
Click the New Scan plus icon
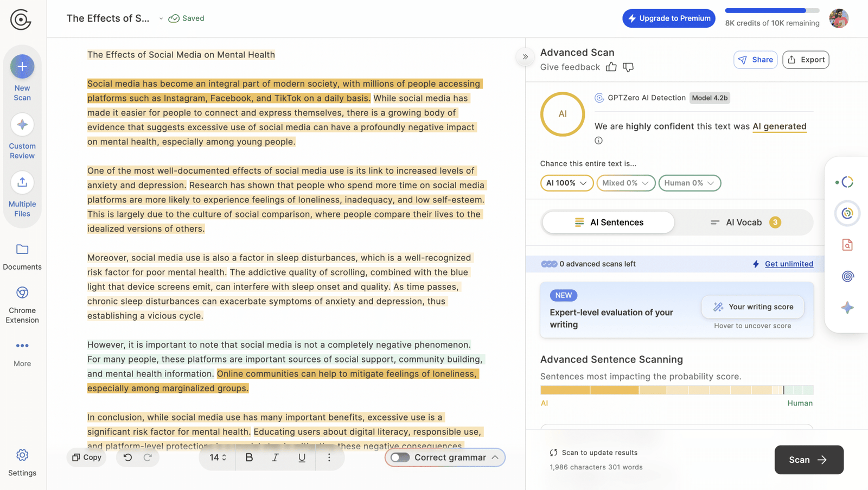click(x=22, y=67)
